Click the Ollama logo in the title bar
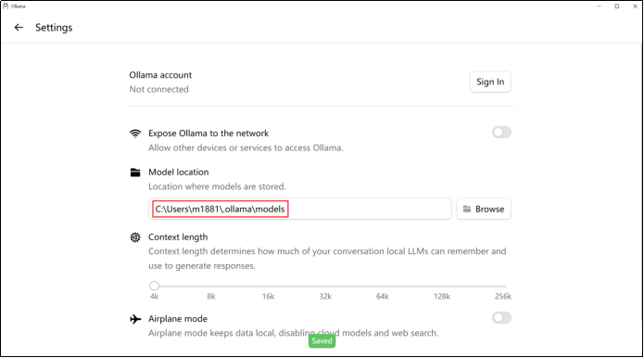Image resolution: width=644 pixels, height=358 pixels. point(6,6)
